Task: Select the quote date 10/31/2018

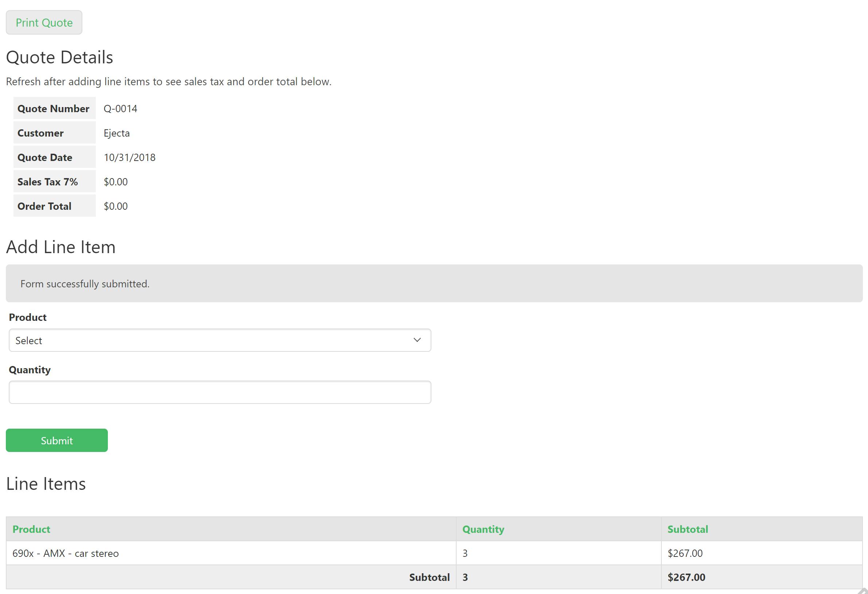Action: pos(130,157)
